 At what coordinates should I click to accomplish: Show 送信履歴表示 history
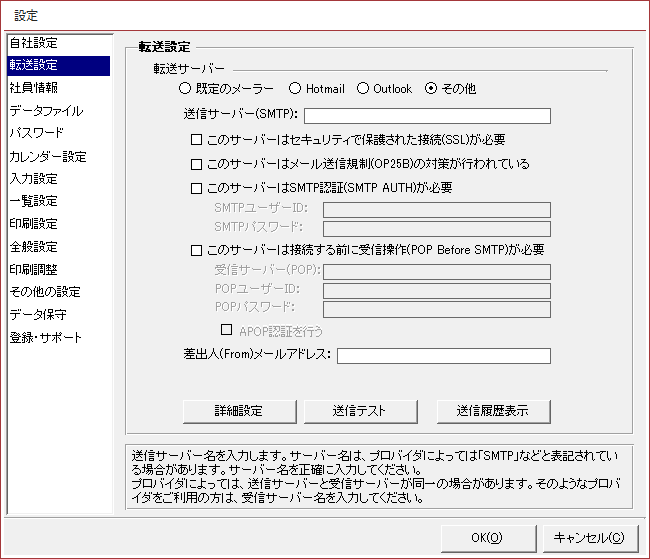tap(493, 411)
